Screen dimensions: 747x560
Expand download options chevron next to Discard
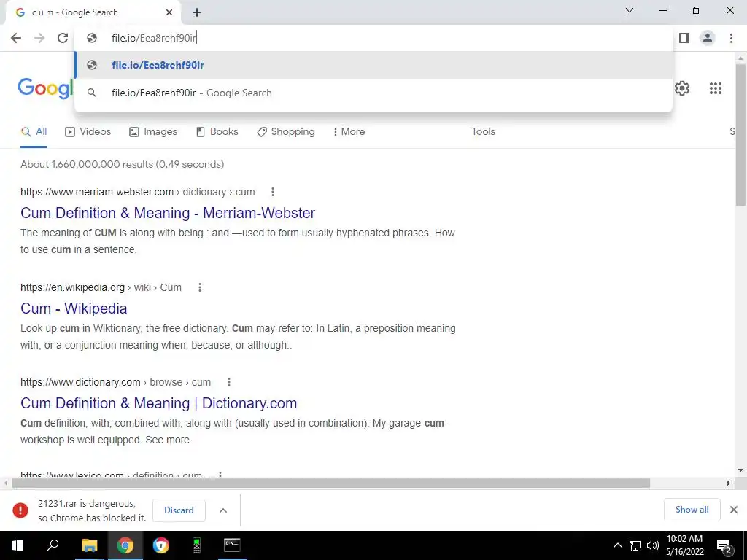click(223, 510)
